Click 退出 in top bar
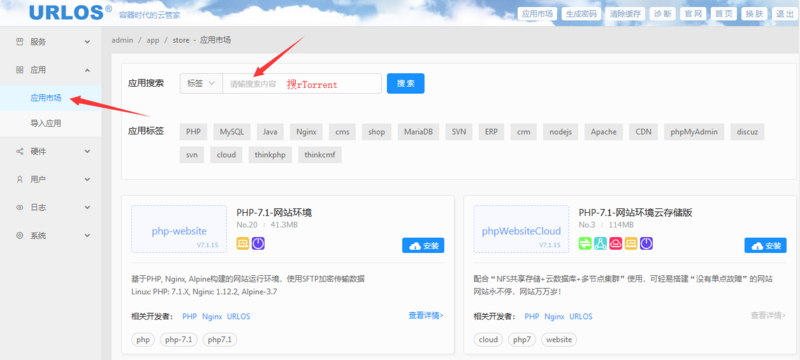800x360 pixels. (785, 14)
